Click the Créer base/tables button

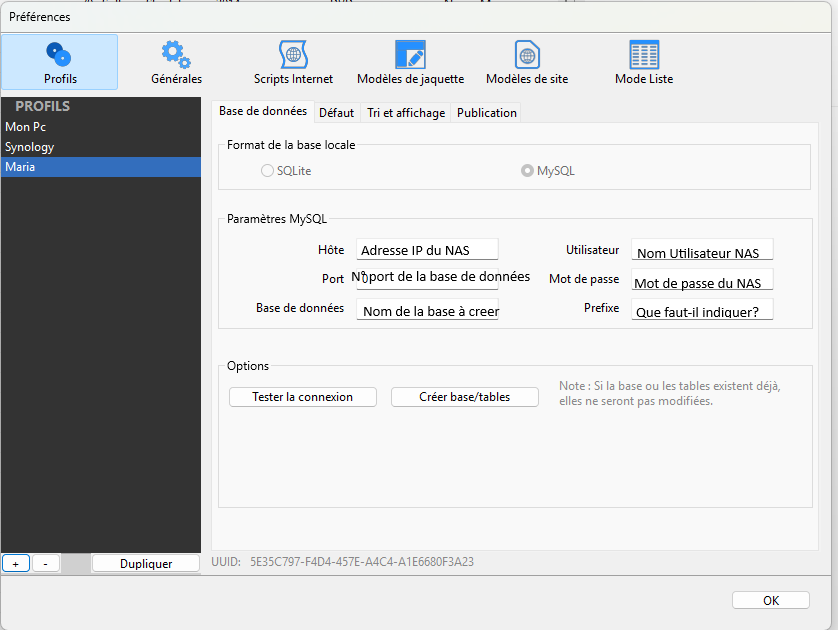point(464,397)
